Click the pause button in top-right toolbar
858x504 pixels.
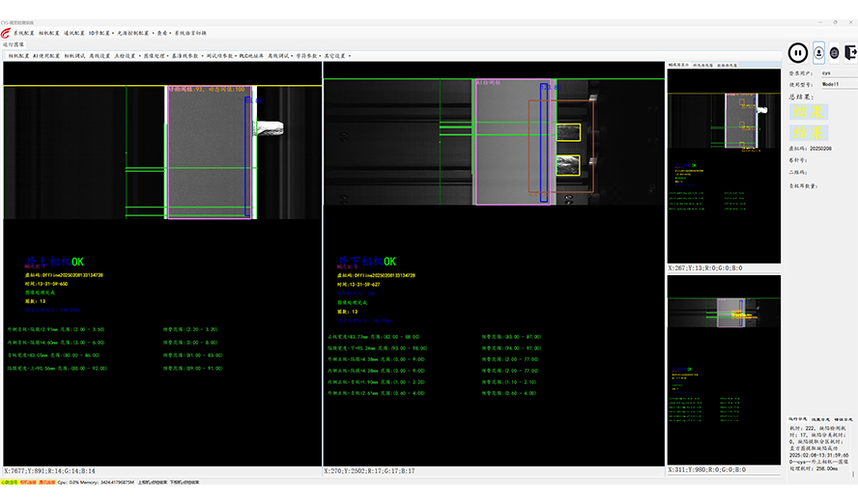tap(798, 53)
